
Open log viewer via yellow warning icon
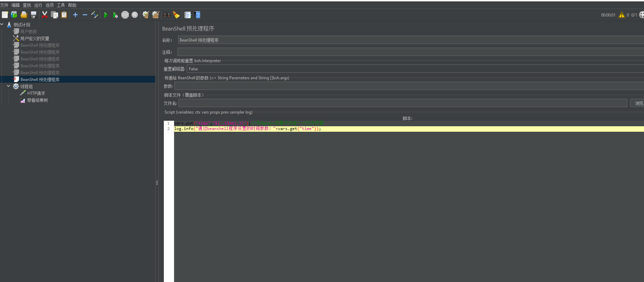tap(621, 15)
